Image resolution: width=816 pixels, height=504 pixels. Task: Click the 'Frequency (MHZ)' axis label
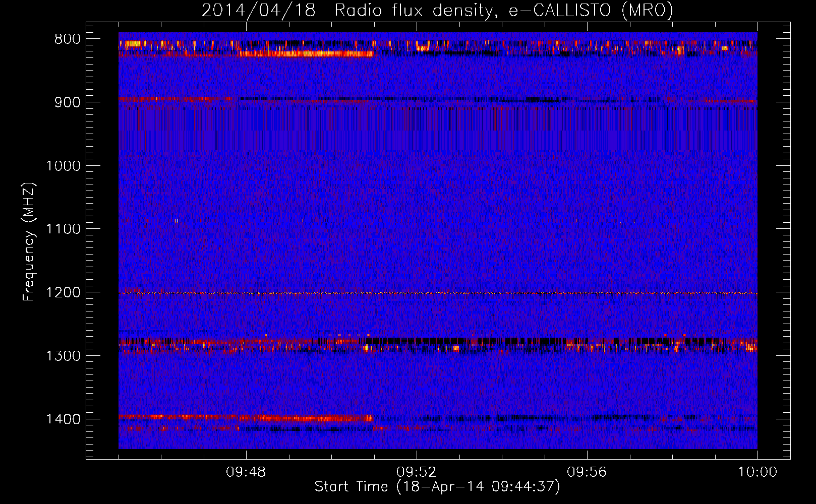(x=29, y=242)
